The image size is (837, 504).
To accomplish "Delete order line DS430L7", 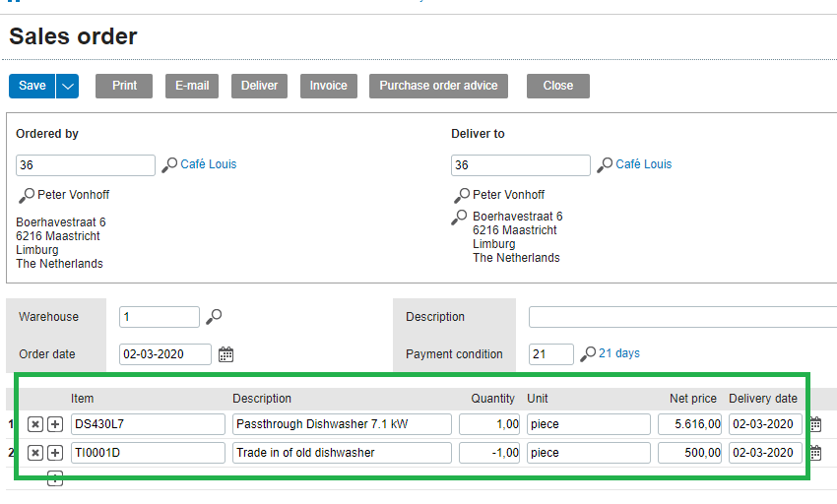I will tap(35, 424).
